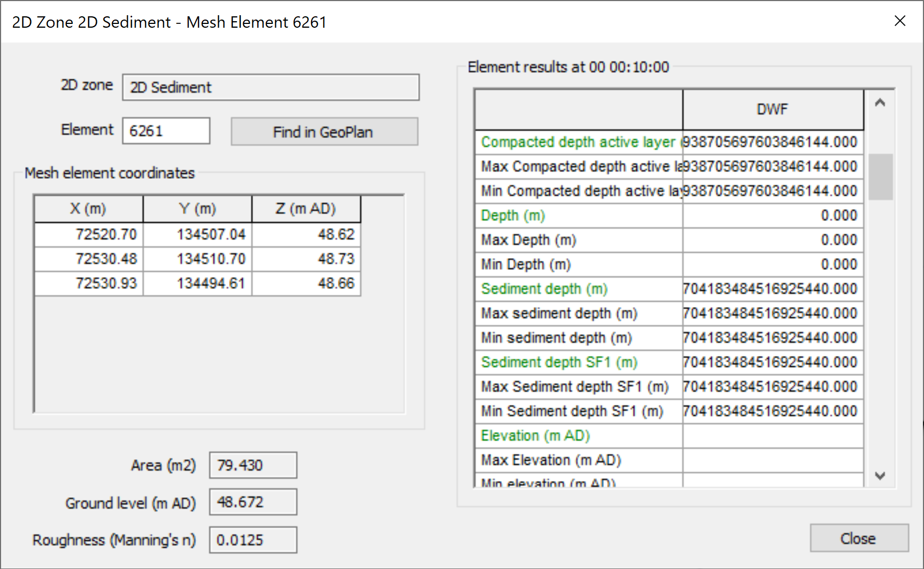
Task: Click the Z value 48.73 cell
Action: tap(337, 259)
